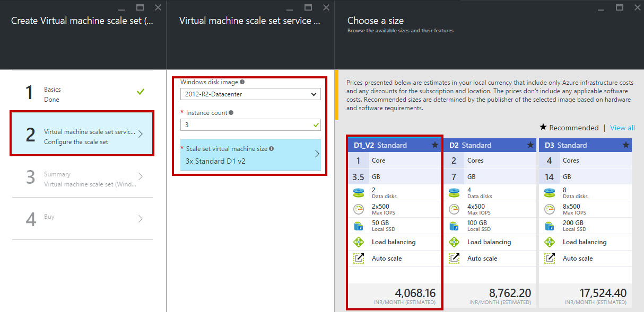The image size is (644, 312).
Task: Click '14 GB' row on D3 card
Action: point(585,177)
